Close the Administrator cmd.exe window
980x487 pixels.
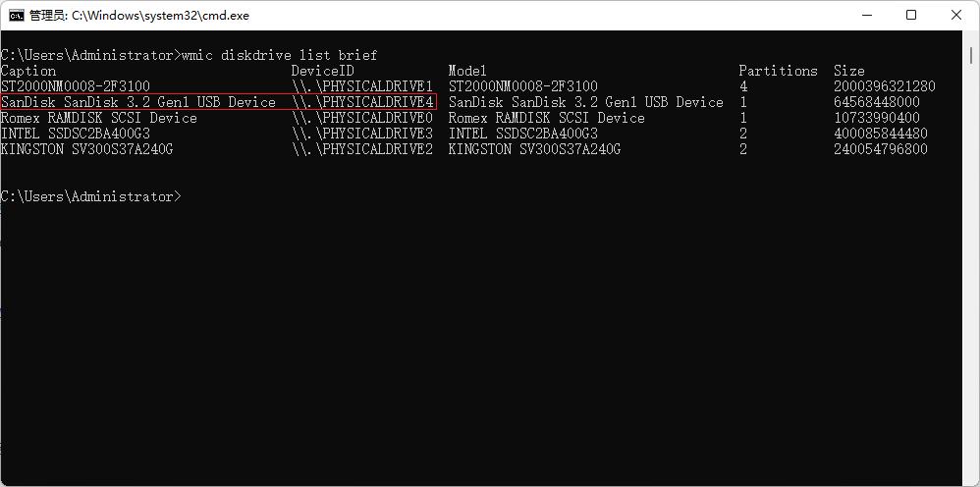point(956,15)
